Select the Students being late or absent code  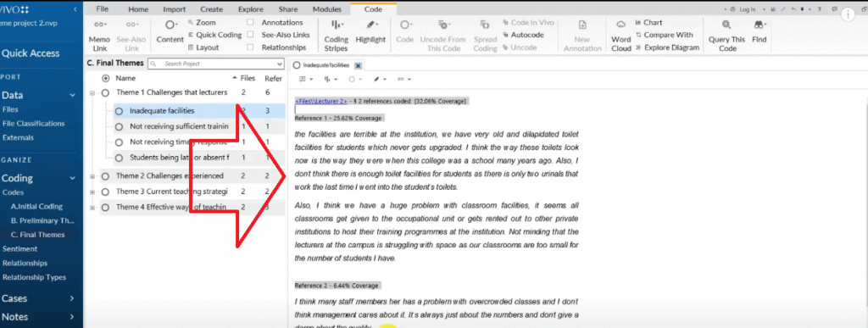coord(179,158)
